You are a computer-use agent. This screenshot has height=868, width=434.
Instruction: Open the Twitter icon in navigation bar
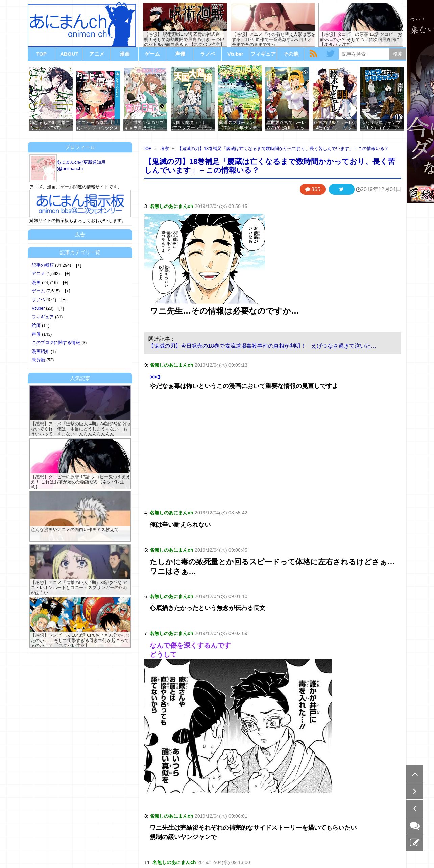tap(330, 54)
